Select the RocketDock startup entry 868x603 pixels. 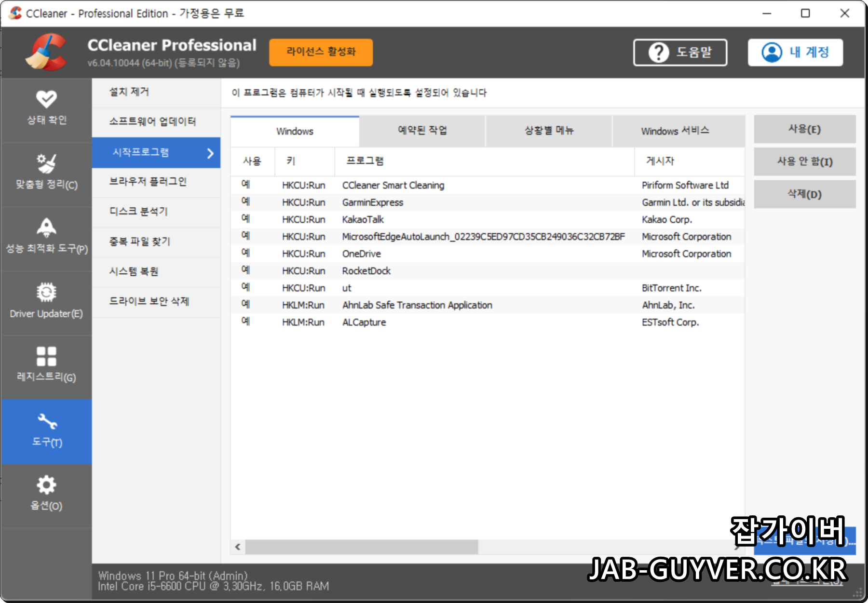click(488, 271)
